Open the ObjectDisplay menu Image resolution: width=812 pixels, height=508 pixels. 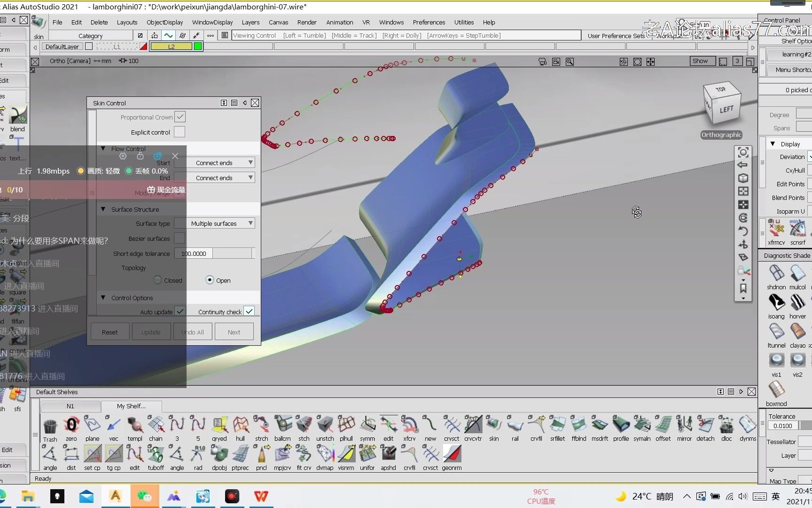tap(164, 22)
